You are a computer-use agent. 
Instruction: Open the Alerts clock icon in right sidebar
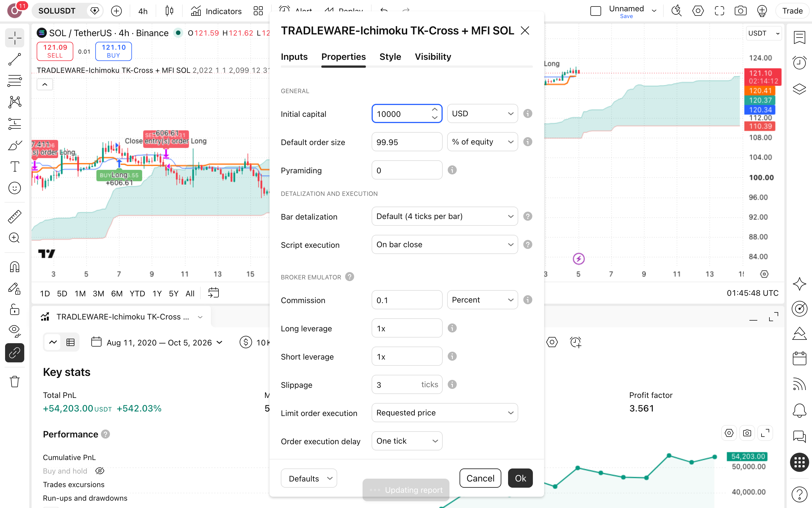[x=799, y=63]
